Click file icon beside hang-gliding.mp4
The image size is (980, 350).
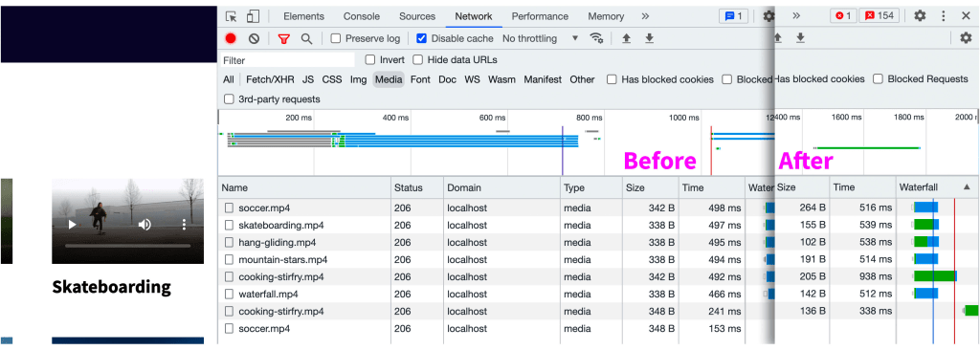[230, 243]
